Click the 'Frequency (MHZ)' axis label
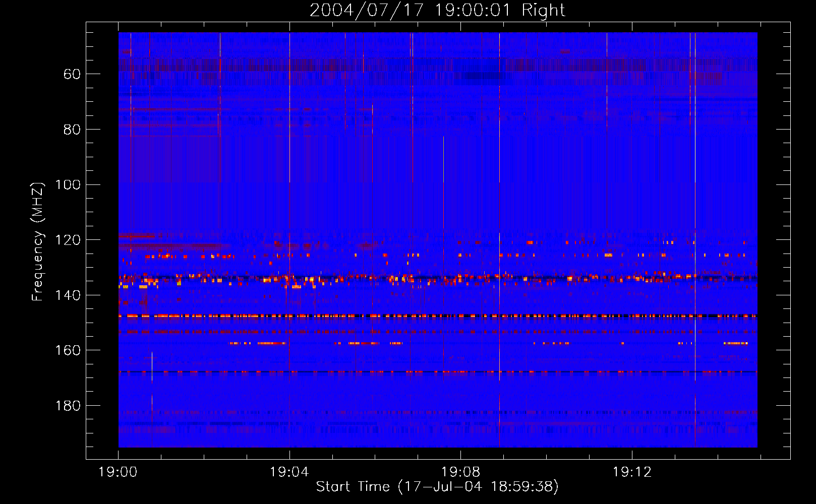 click(38, 241)
